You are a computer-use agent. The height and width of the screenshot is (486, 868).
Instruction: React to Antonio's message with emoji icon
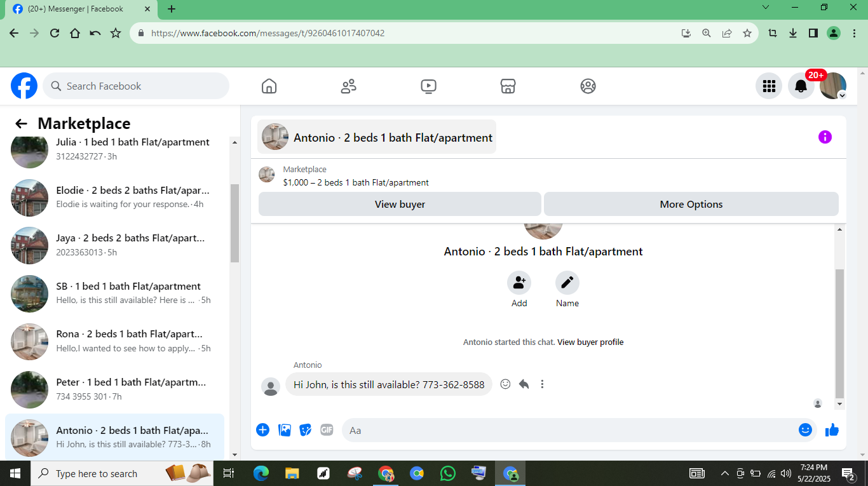(505, 384)
